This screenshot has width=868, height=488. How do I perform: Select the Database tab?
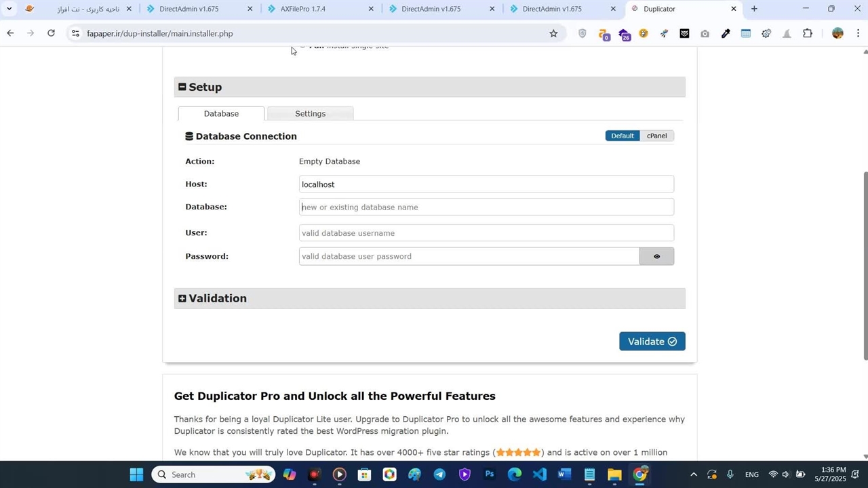click(x=221, y=113)
